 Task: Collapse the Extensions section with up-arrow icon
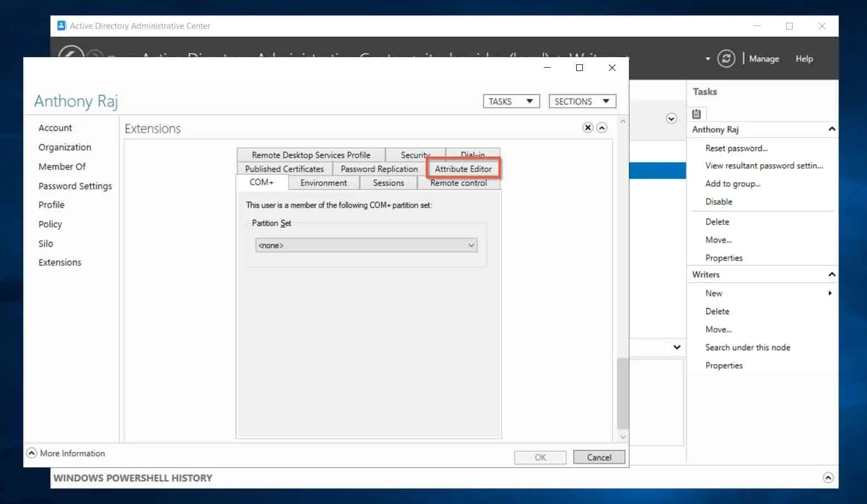coord(602,128)
